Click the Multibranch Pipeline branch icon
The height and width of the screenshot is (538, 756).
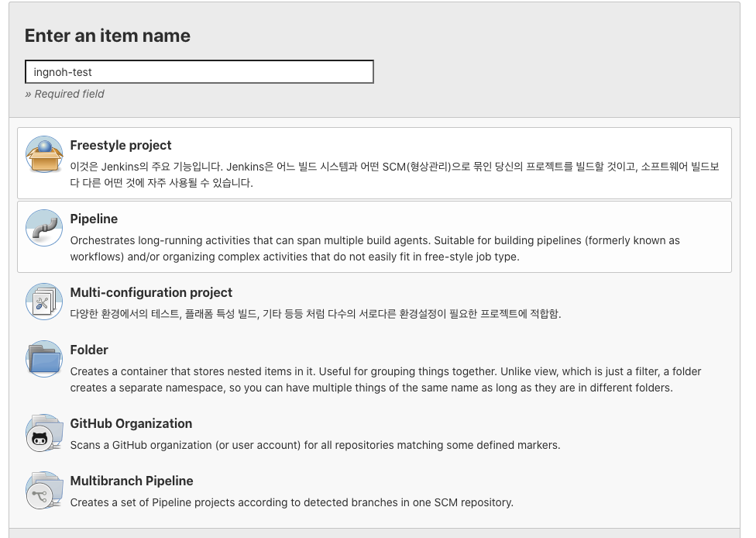(x=44, y=490)
